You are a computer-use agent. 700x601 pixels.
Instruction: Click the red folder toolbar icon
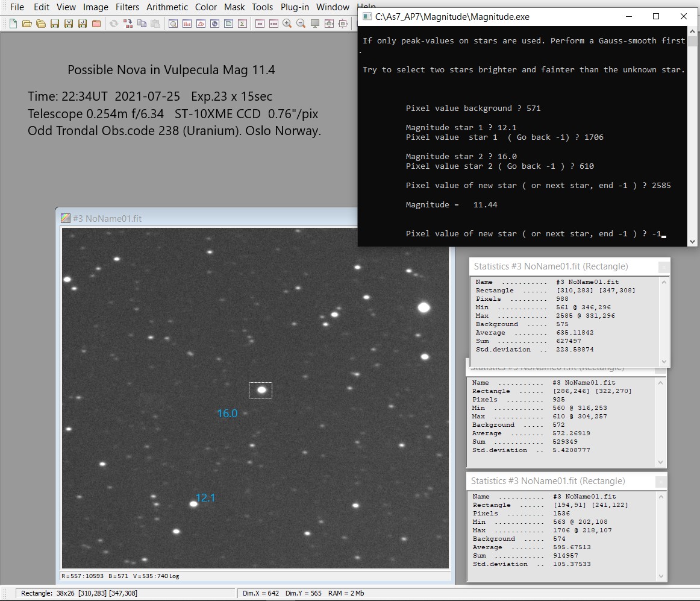(96, 24)
